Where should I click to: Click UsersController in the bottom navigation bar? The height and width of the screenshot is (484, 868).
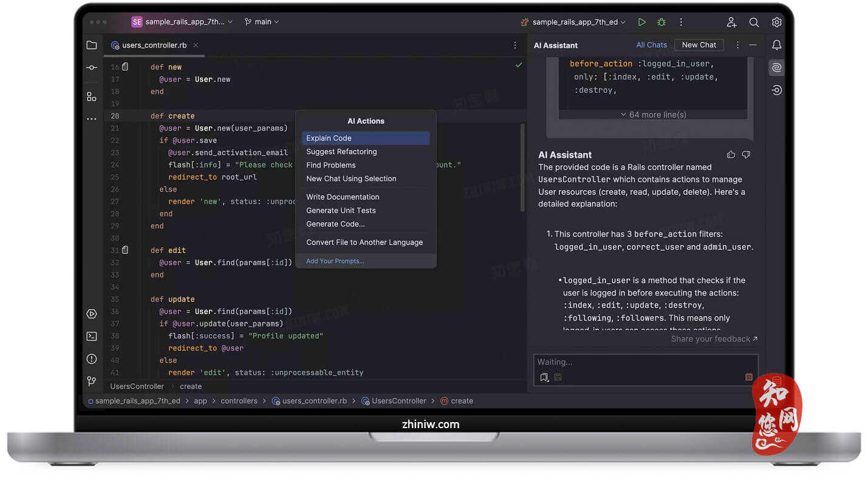click(x=394, y=401)
